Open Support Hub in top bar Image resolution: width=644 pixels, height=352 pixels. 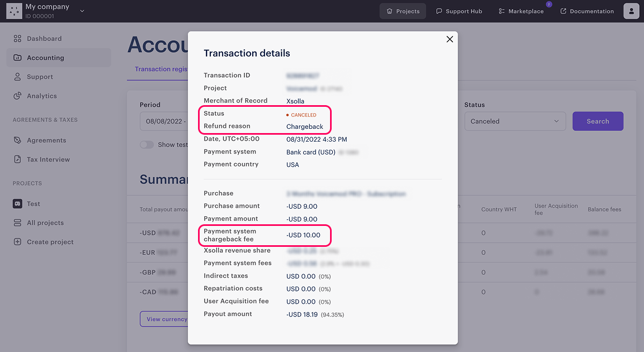(x=459, y=11)
